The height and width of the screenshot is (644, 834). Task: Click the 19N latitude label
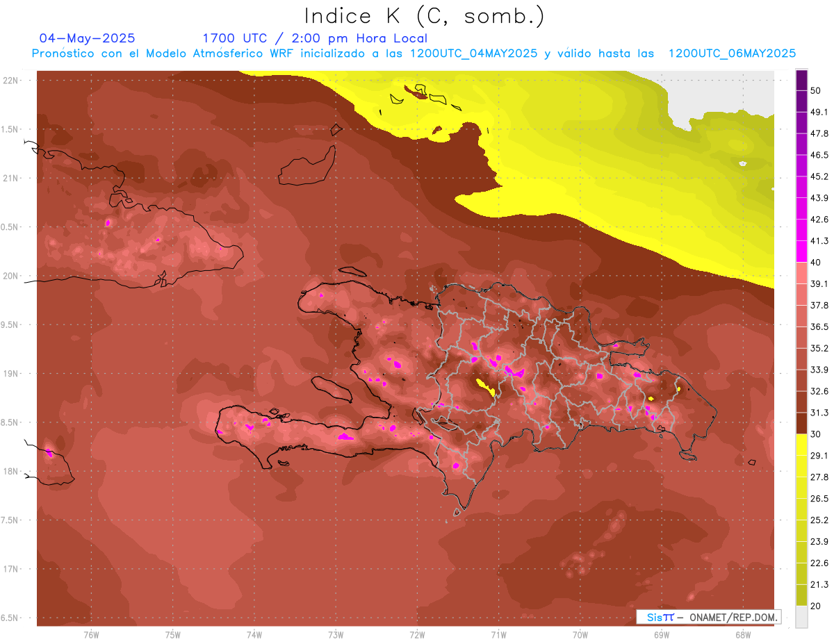tap(11, 374)
